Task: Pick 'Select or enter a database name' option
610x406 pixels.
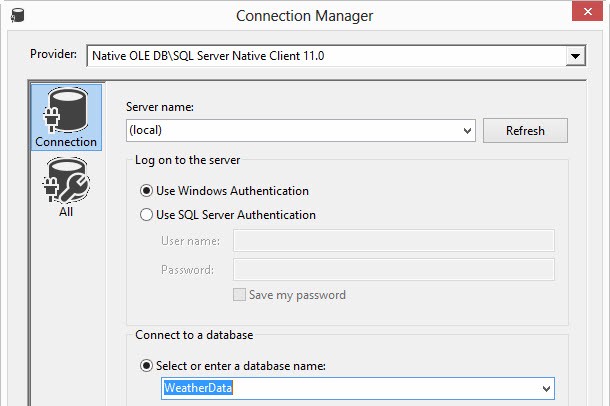Action: [147, 366]
